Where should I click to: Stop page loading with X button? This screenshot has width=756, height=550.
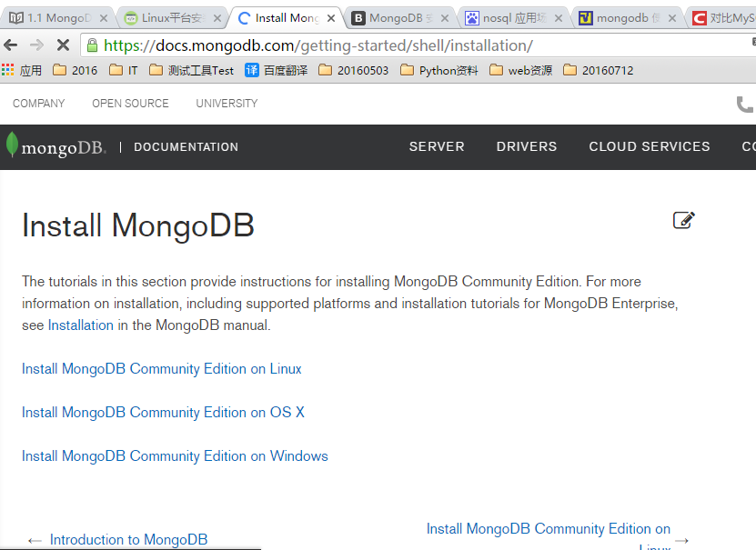tap(63, 45)
